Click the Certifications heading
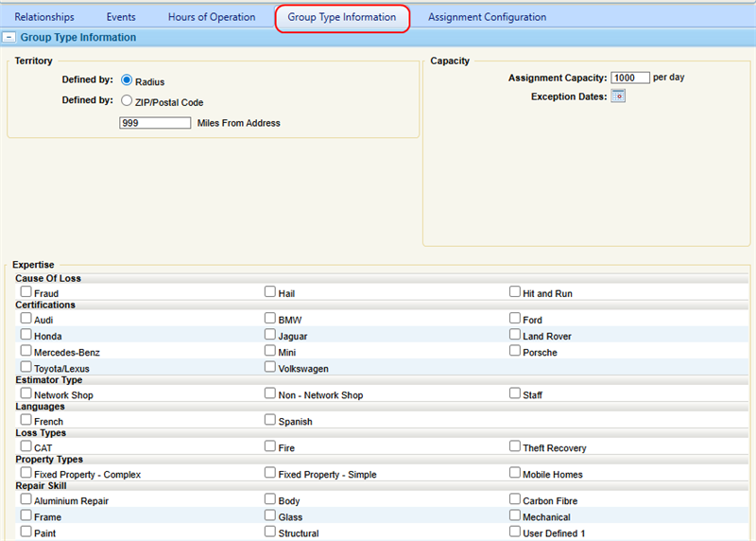This screenshot has width=756, height=541. pyautogui.click(x=45, y=305)
